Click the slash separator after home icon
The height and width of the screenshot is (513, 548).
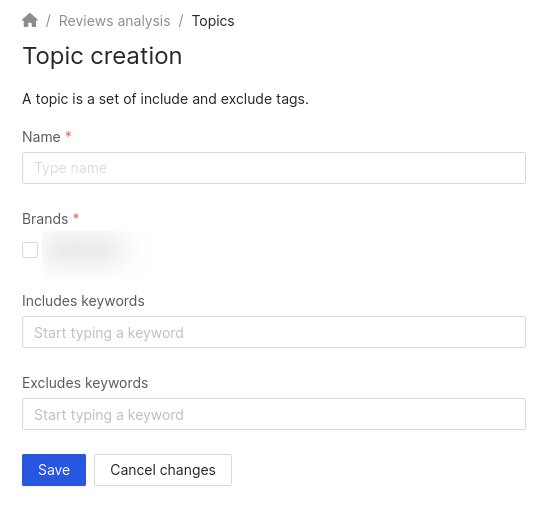point(48,21)
